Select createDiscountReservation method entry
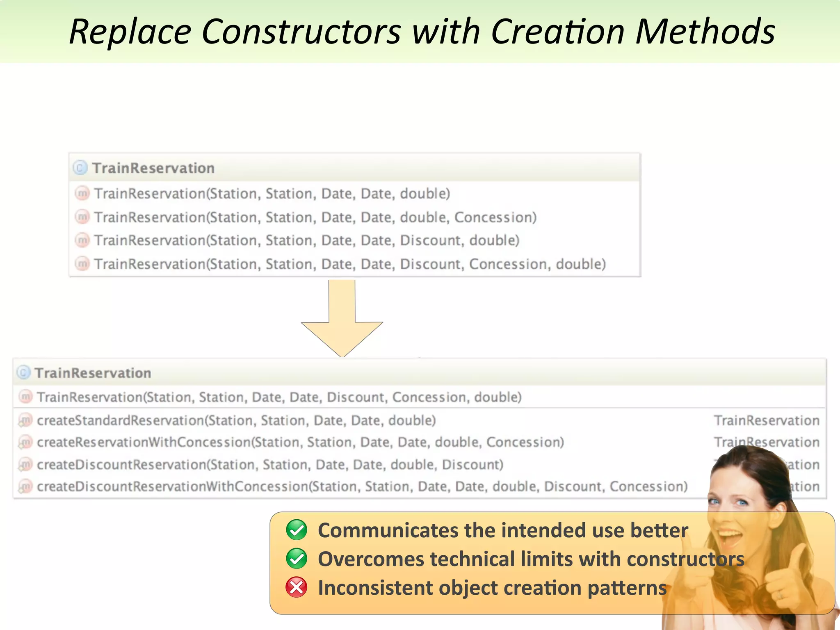840x630 pixels. [x=270, y=465]
